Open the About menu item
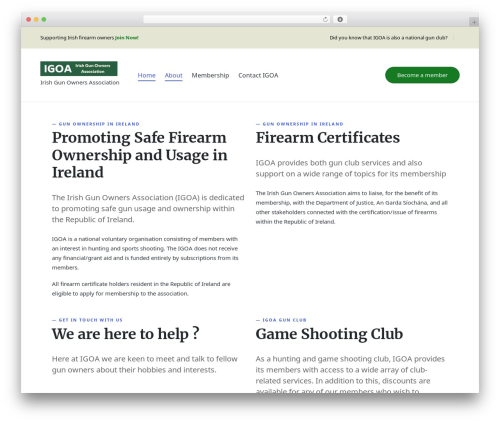This screenshot has height=423, width=500. click(x=173, y=76)
